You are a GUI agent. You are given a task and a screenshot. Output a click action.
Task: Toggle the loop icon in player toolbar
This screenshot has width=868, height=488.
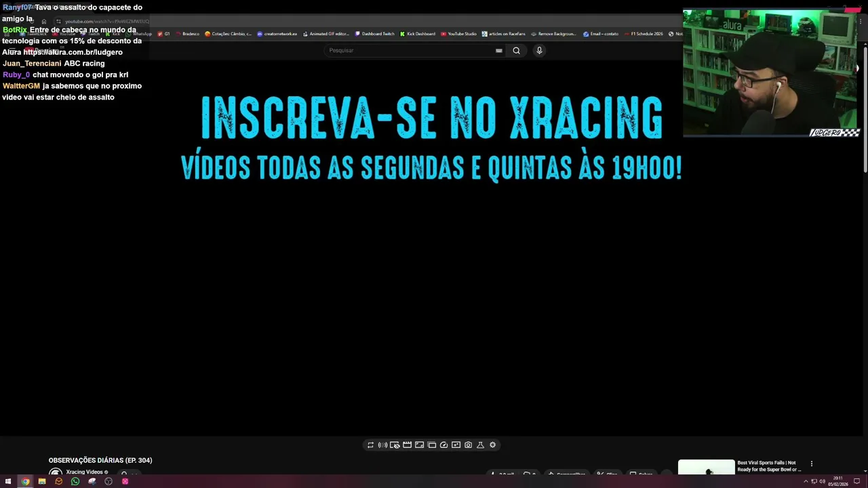pos(370,445)
